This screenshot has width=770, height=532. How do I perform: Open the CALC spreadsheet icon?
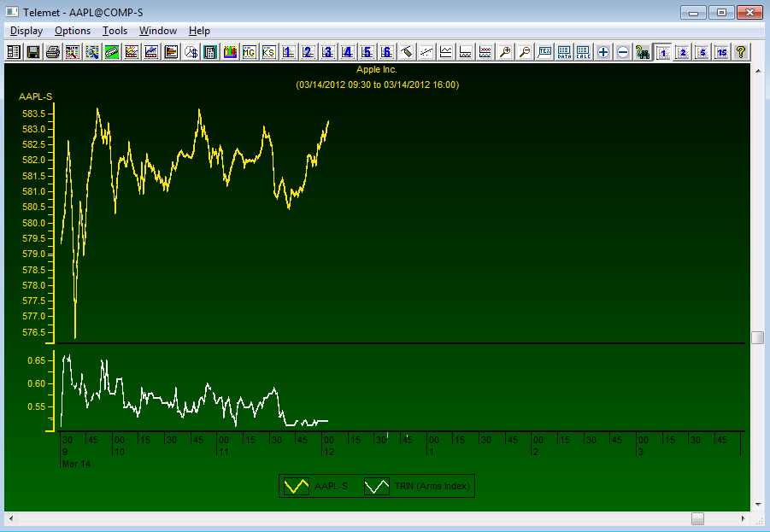coord(583,51)
